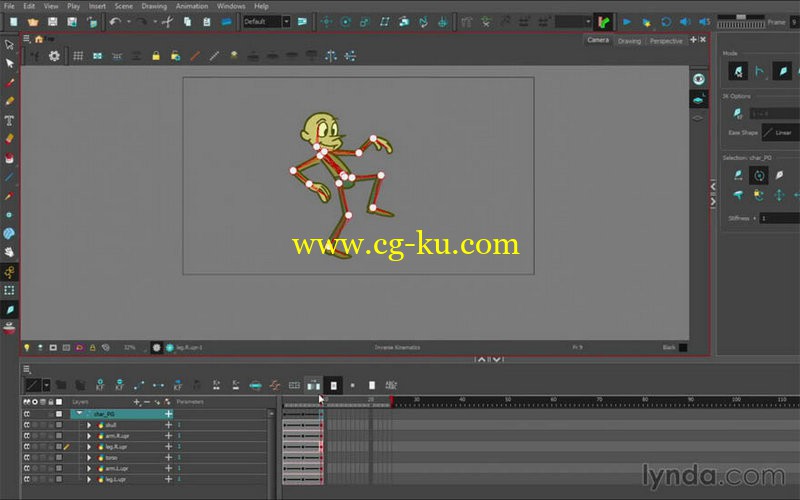Open the Windows menu
This screenshot has width=800, height=500.
(x=231, y=6)
